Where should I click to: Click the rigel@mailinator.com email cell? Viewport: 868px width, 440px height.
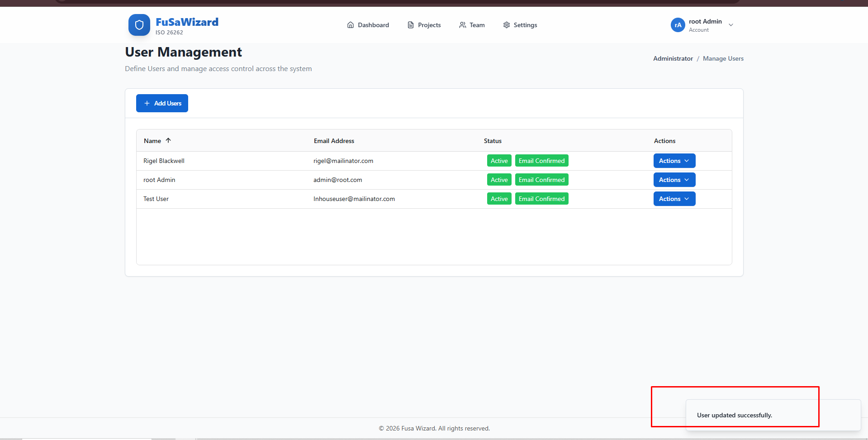343,161
